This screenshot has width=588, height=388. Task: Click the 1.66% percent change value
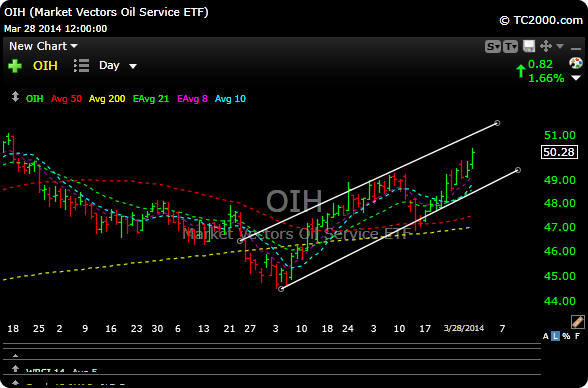[x=546, y=78]
